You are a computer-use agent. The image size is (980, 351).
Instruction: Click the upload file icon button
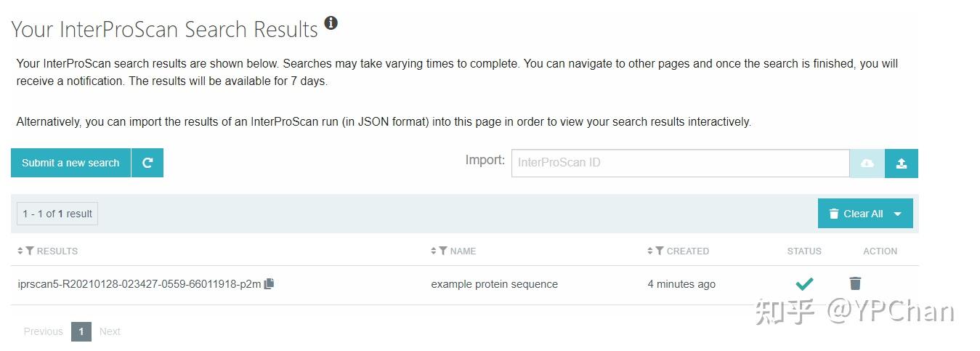tap(902, 164)
